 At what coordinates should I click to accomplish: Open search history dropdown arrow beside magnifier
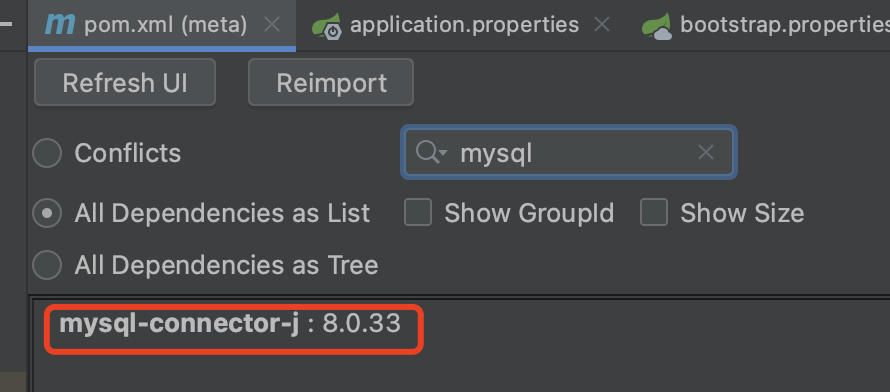[x=443, y=153]
